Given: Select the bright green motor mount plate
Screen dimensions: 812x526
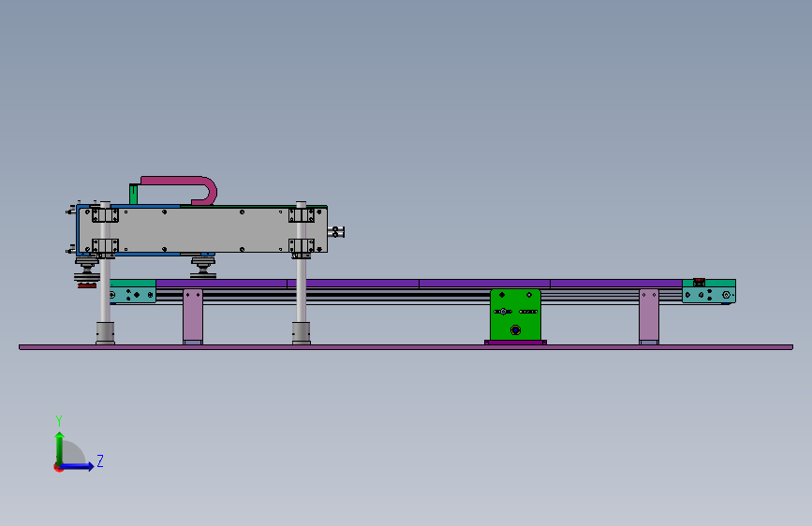Looking at the screenshot, I should [515, 314].
